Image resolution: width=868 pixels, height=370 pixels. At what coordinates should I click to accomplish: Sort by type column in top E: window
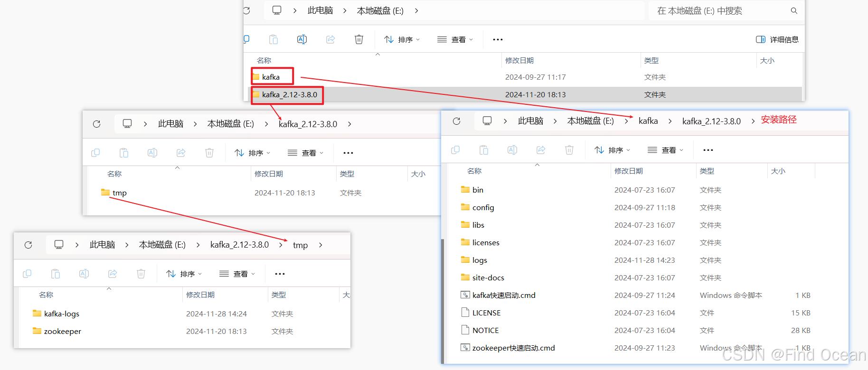click(651, 60)
